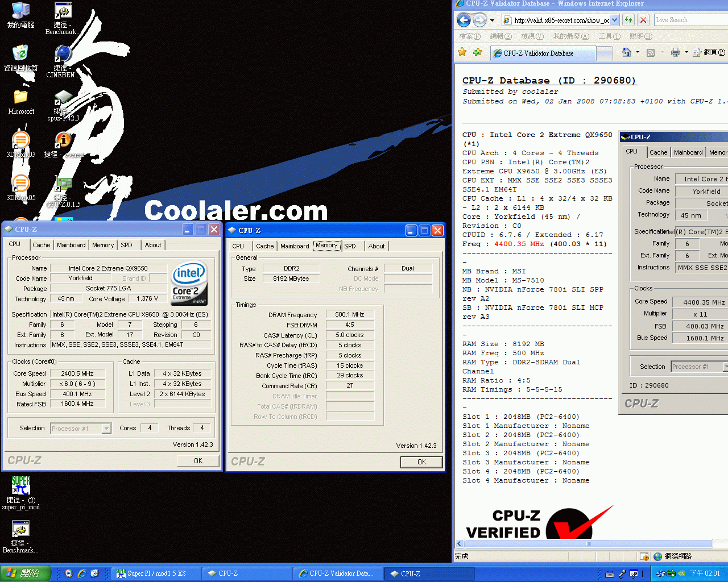Launch Internet Explorer from the quick launch bar
Viewport: 728px width, 582px height.
coord(82,573)
